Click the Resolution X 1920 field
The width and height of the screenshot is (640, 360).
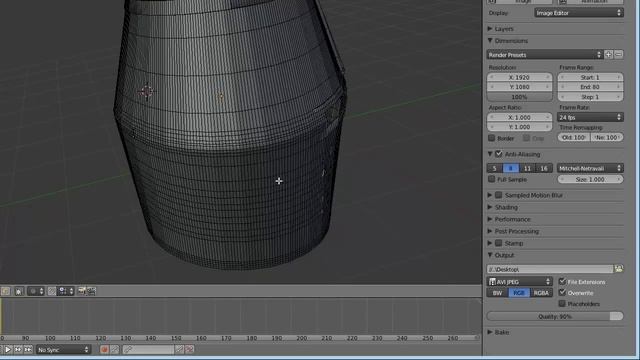(x=520, y=77)
